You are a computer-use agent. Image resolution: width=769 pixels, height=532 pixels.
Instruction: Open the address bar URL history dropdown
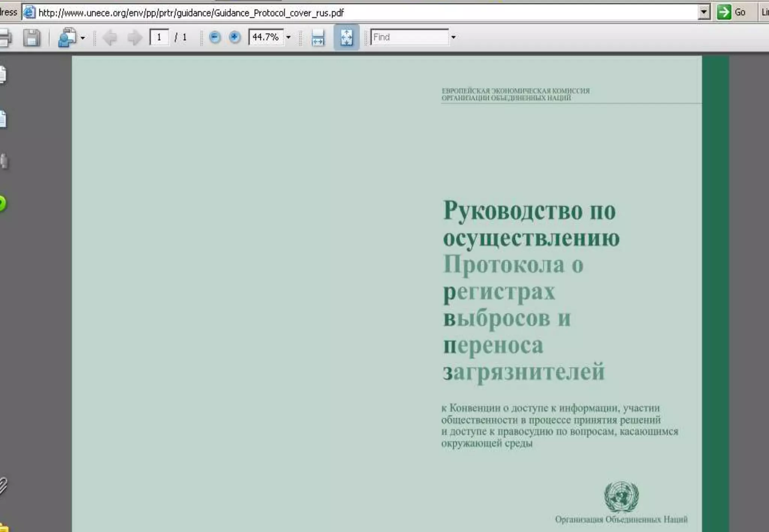pos(704,12)
